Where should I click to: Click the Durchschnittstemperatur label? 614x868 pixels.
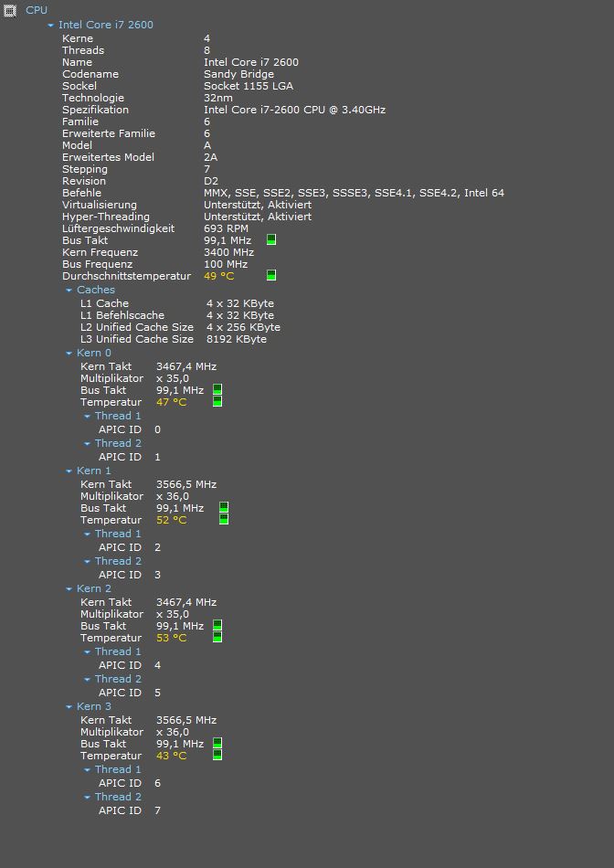(x=126, y=276)
